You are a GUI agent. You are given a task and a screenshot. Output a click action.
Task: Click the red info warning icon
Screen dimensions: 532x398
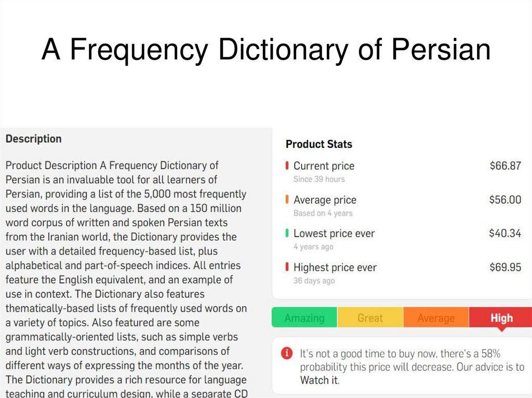(x=286, y=353)
